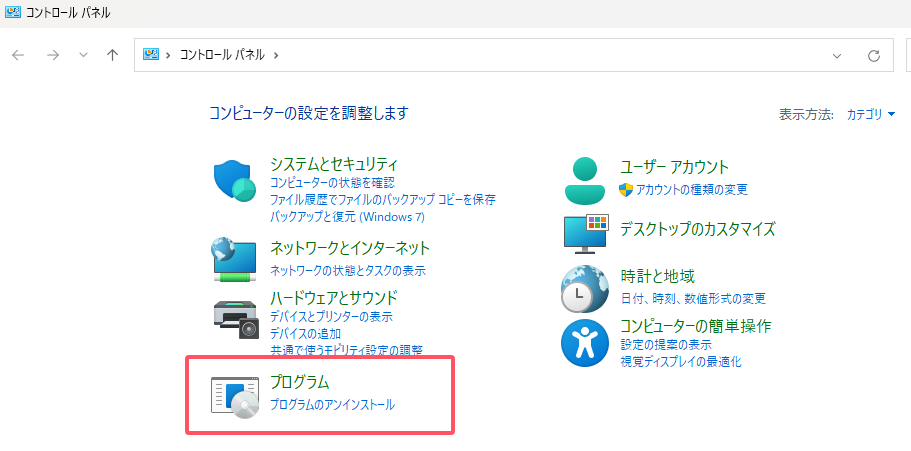Click the ハードウェアとサウンド printer icon

click(x=235, y=319)
